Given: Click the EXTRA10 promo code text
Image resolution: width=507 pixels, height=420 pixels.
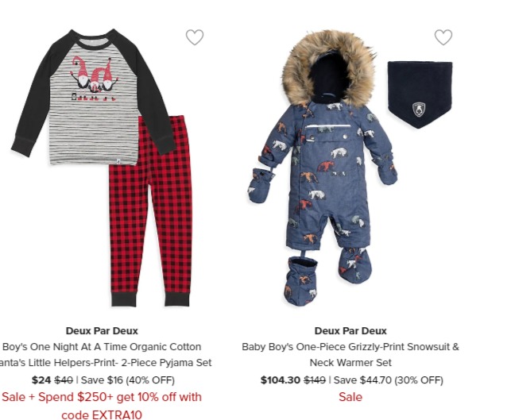Looking at the screenshot, I should click(117, 414).
